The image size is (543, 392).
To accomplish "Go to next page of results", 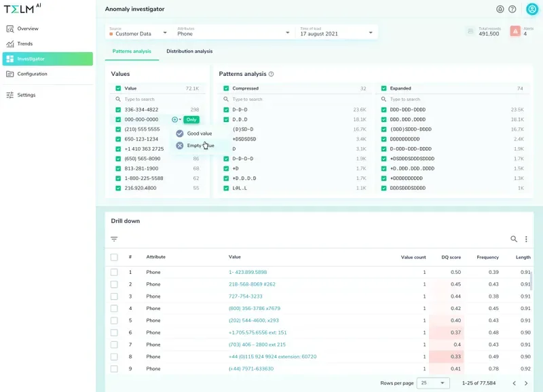I will 526,383.
